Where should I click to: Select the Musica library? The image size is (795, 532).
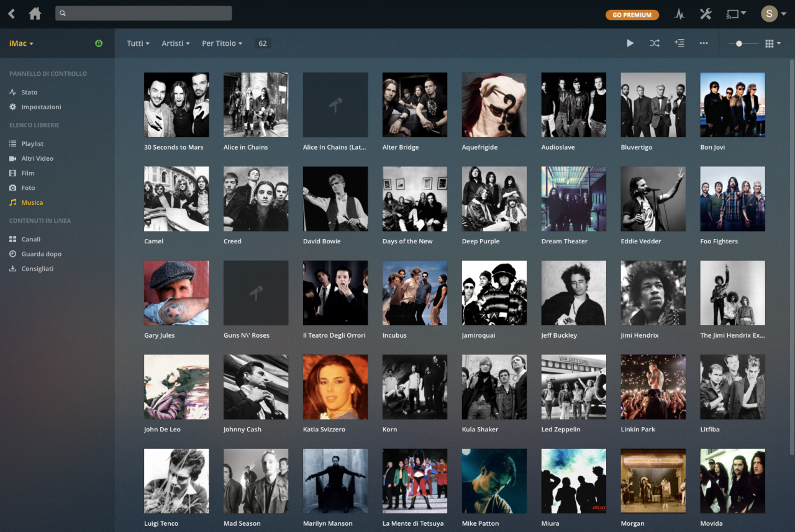coord(32,203)
